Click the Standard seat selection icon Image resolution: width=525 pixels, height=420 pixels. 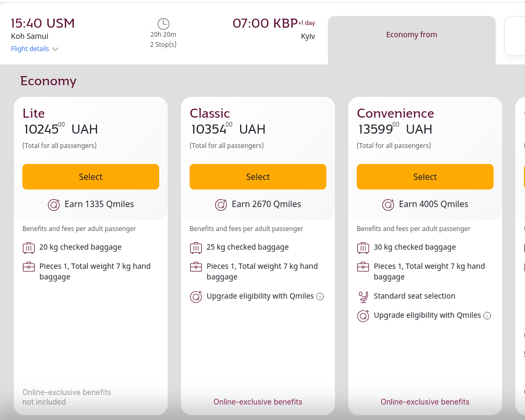tap(363, 297)
